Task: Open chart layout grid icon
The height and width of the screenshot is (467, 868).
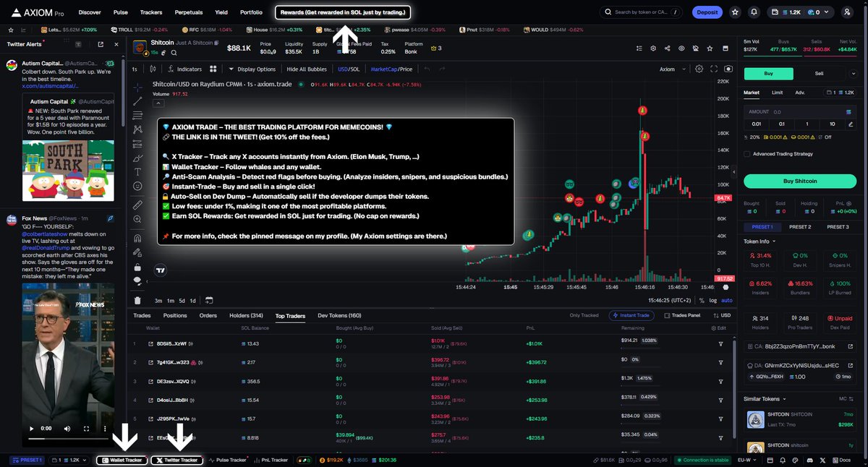Action: (213, 69)
